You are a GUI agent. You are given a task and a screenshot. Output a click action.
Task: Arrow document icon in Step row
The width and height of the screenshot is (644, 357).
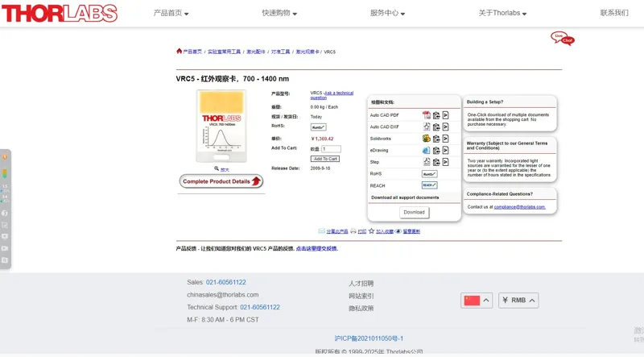point(446,162)
